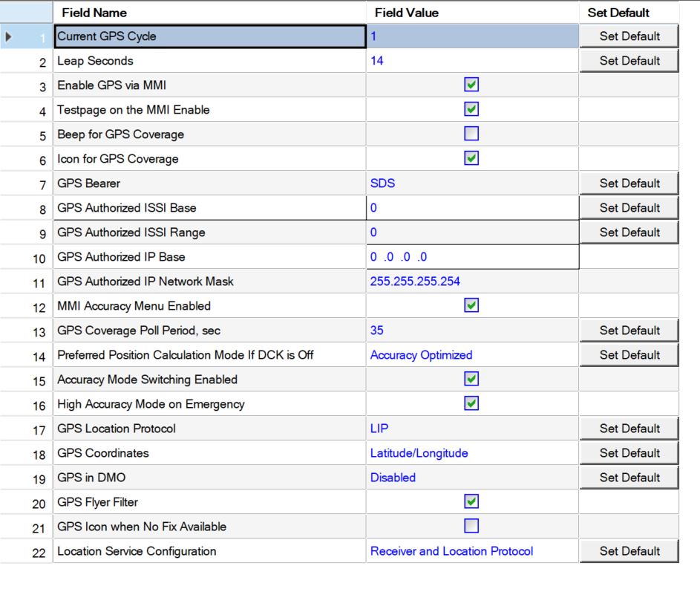Disable the GPS Flyer Filter checkbox
The width and height of the screenshot is (700, 589).
coord(471,502)
